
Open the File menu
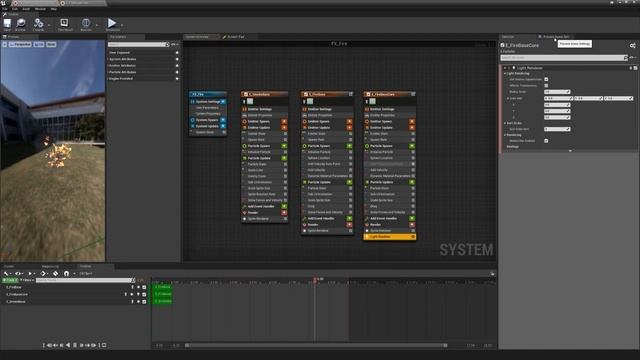pos(4,9)
